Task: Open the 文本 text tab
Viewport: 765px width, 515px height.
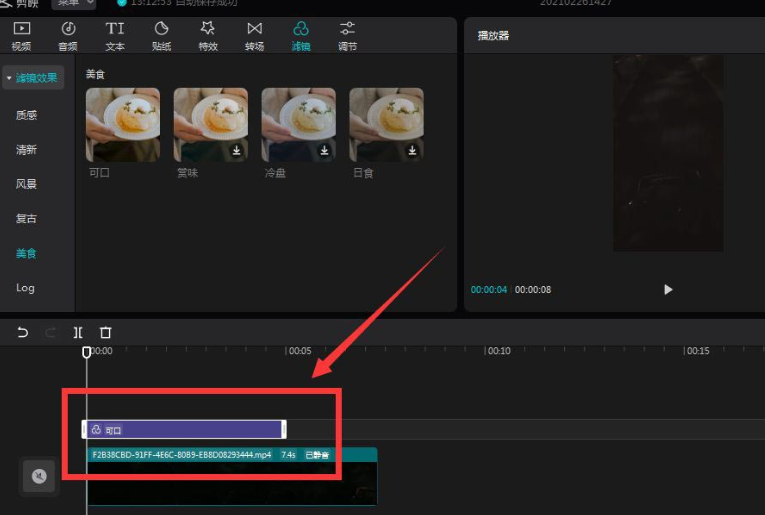Action: point(115,36)
